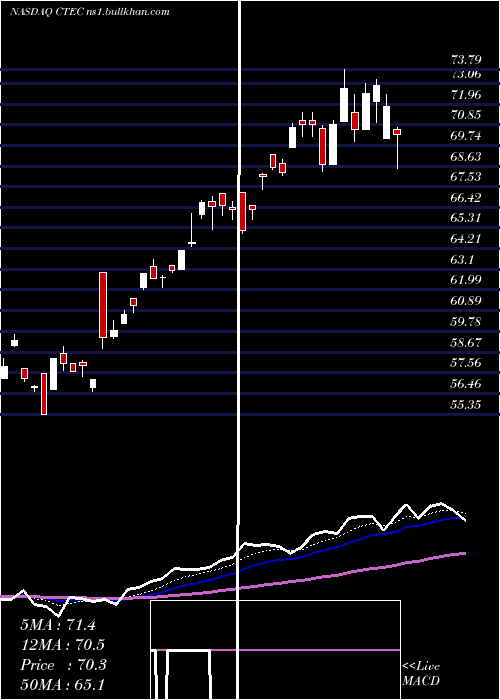
Task: Click the Live MACD label
Action: pos(421,673)
